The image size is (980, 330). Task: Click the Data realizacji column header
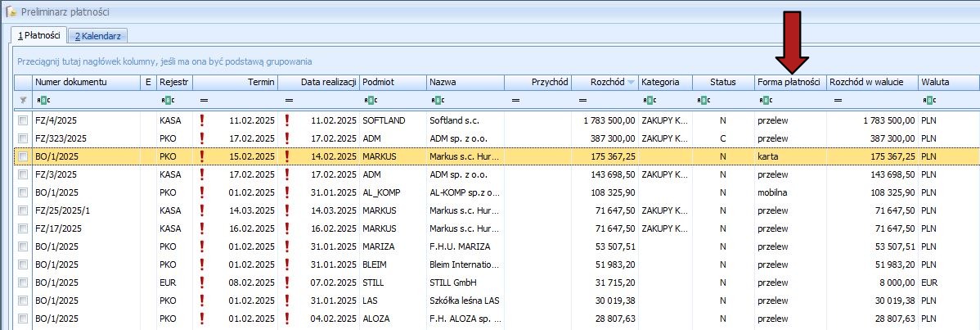(319, 82)
